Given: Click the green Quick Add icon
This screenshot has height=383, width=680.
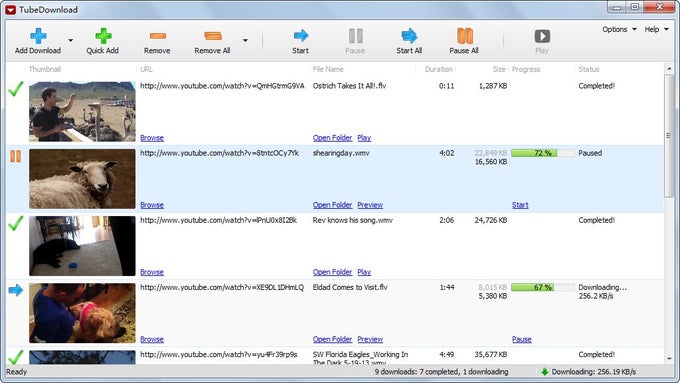Looking at the screenshot, I should coord(103,36).
